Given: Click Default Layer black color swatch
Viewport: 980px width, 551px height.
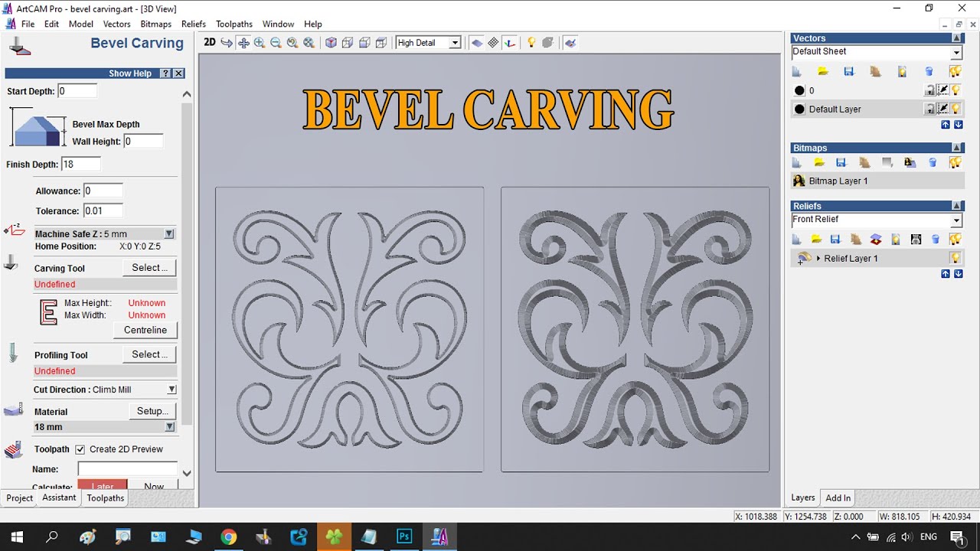Looking at the screenshot, I should (799, 109).
